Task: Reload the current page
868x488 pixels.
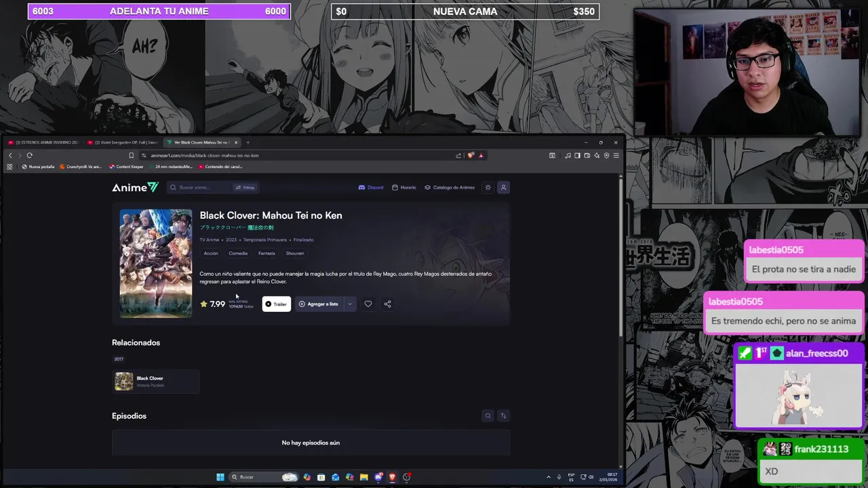Action: [30, 156]
